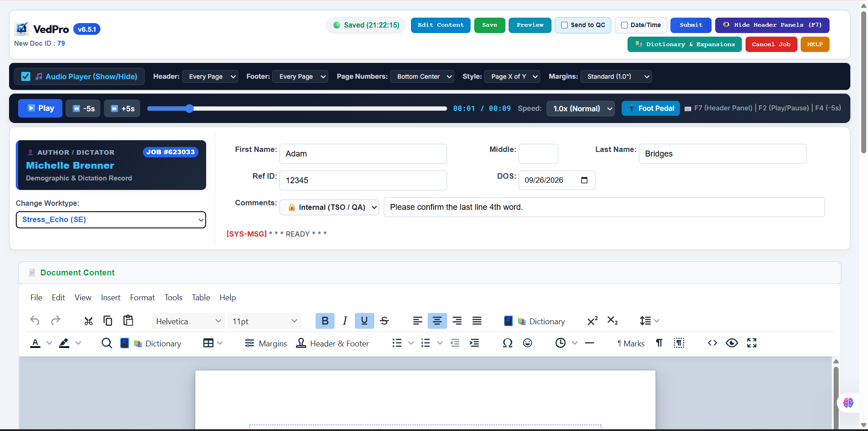Screen dimensions: 868x431
Task: Open the Helvetica font family dropdown
Action: [188, 321]
